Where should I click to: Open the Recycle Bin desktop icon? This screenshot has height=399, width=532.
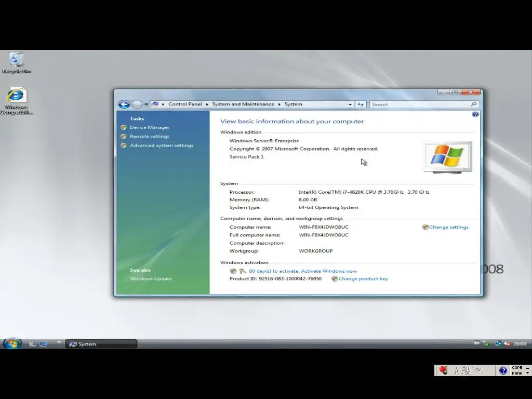pyautogui.click(x=16, y=62)
